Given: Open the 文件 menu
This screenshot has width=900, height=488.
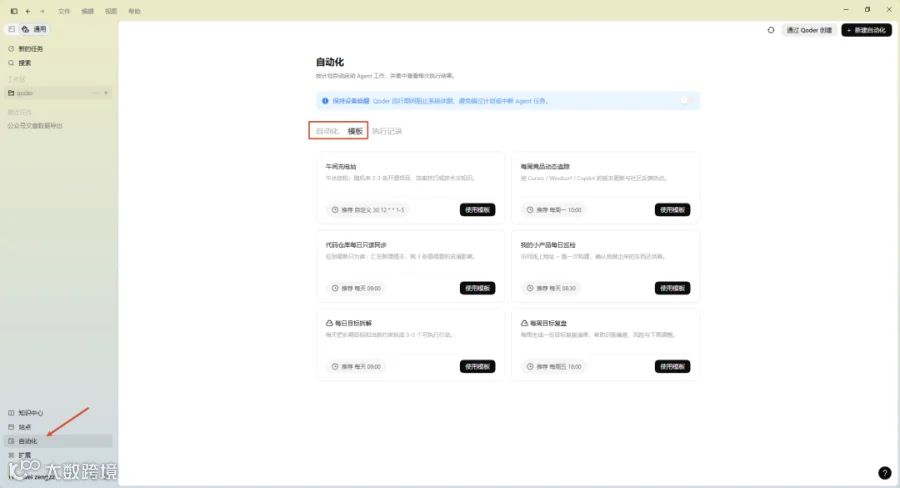Looking at the screenshot, I should click(64, 11).
